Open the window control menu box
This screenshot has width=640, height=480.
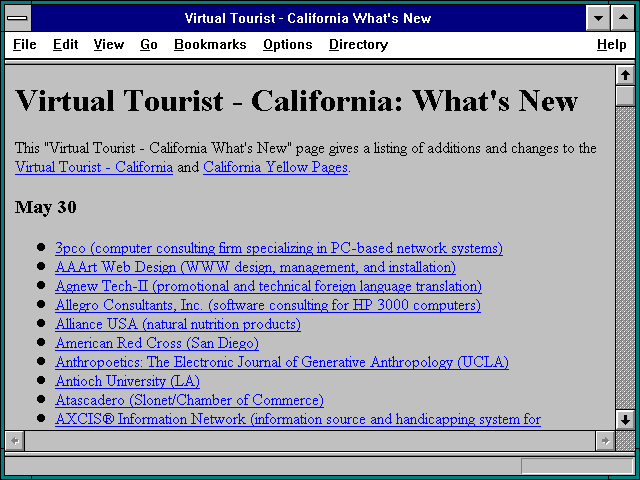coord(18,18)
